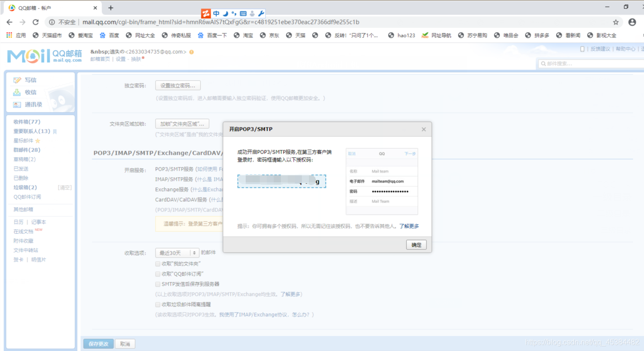Click 加锁"文件夹区域" button

click(x=182, y=124)
